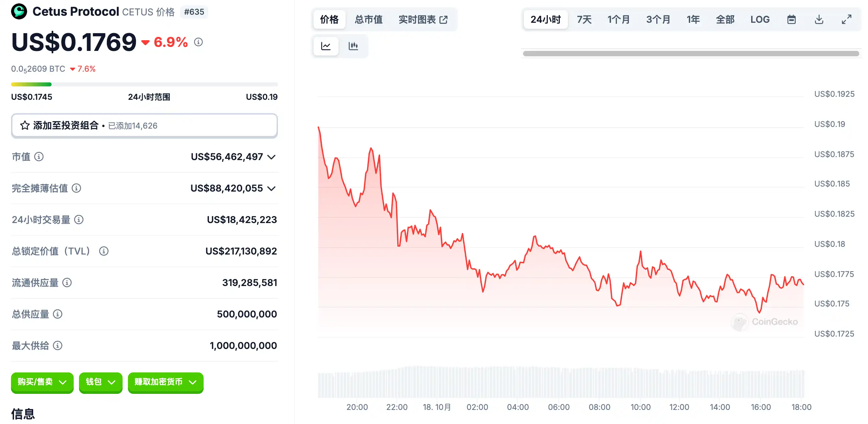Select the 价格 tab
Image resolution: width=868 pixels, height=424 pixels.
coord(329,19)
